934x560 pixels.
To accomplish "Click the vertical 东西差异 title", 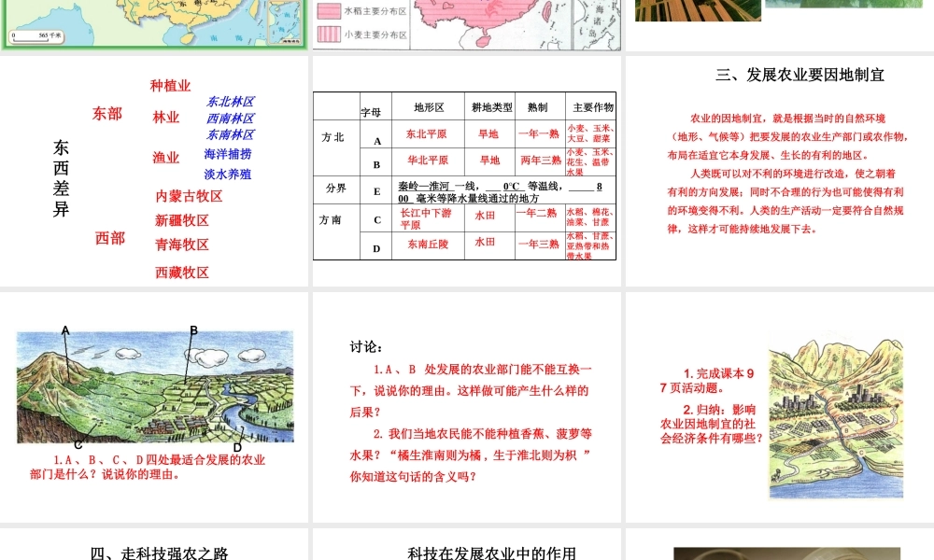I will click(62, 178).
